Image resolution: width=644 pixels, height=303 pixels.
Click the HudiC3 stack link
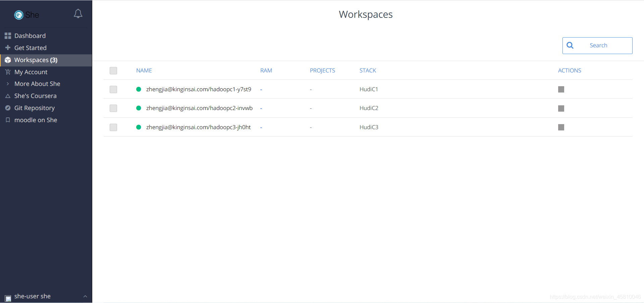click(x=369, y=127)
